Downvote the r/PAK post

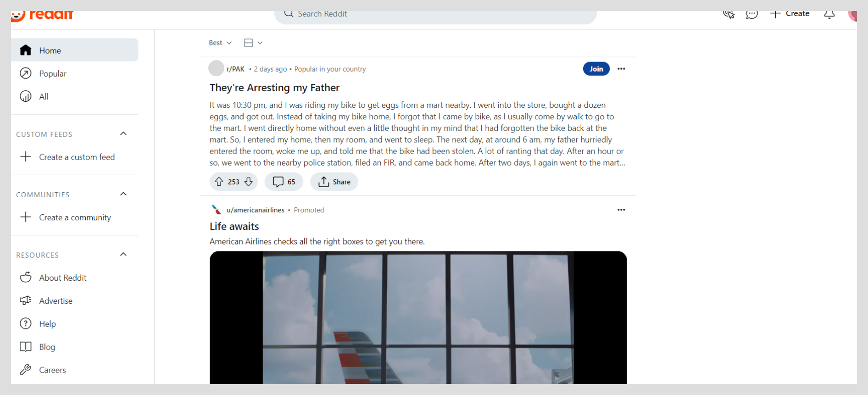click(249, 182)
